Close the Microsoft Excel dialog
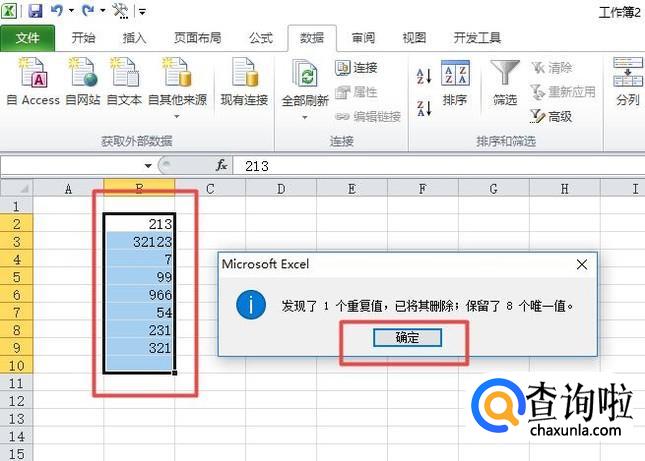645x461 pixels. tap(582, 264)
